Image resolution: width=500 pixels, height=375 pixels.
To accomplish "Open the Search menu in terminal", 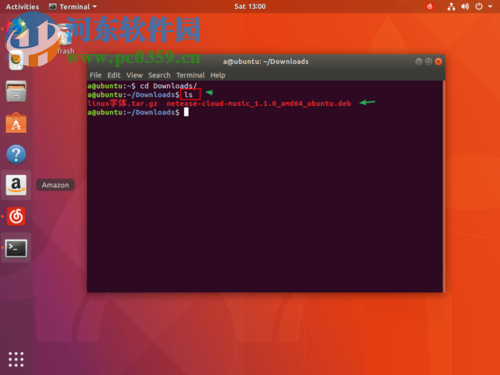I will tap(159, 75).
